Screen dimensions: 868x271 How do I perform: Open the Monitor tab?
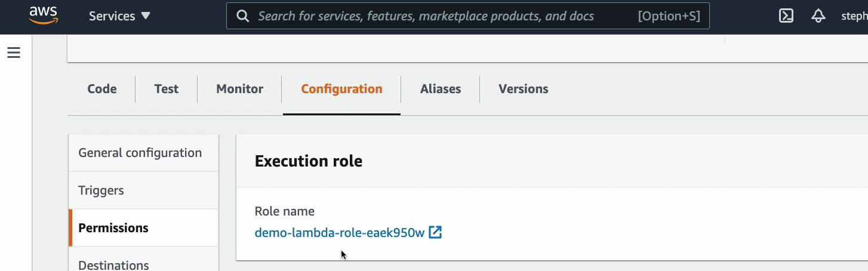click(239, 89)
